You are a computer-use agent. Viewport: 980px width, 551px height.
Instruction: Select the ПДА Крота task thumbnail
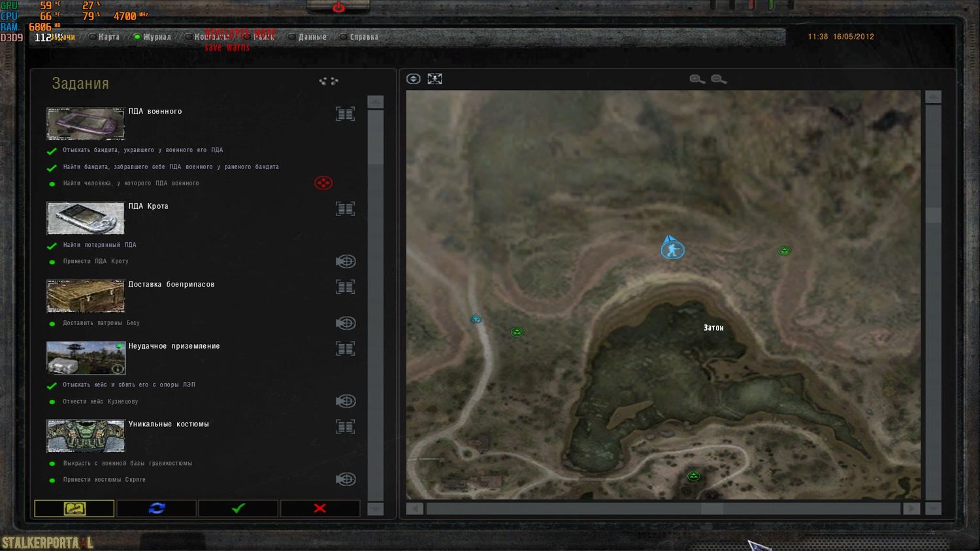click(86, 218)
